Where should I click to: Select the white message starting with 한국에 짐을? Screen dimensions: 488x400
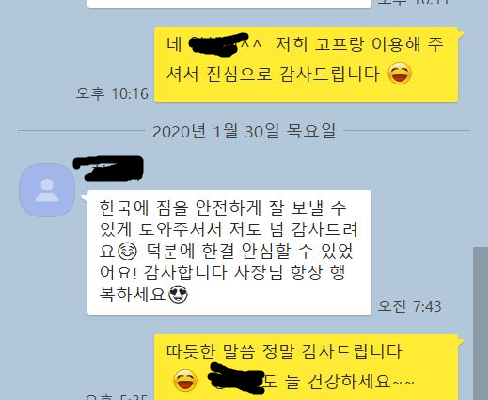coord(229,252)
